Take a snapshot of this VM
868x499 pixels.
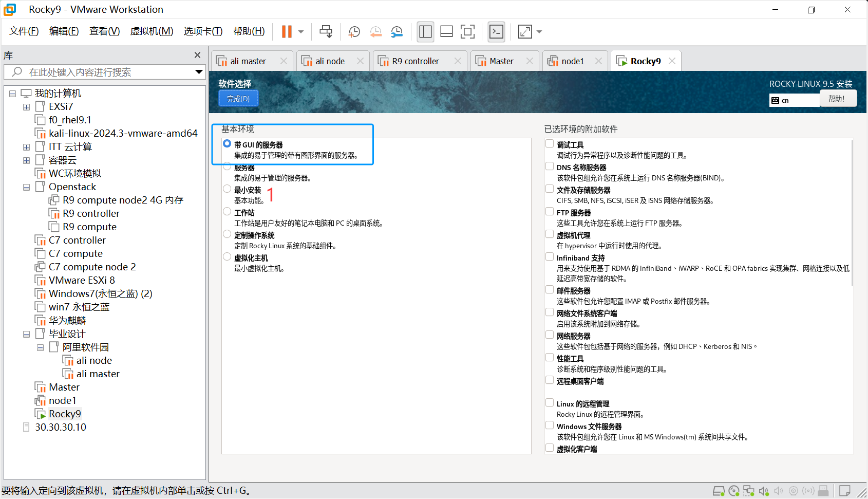coord(354,31)
